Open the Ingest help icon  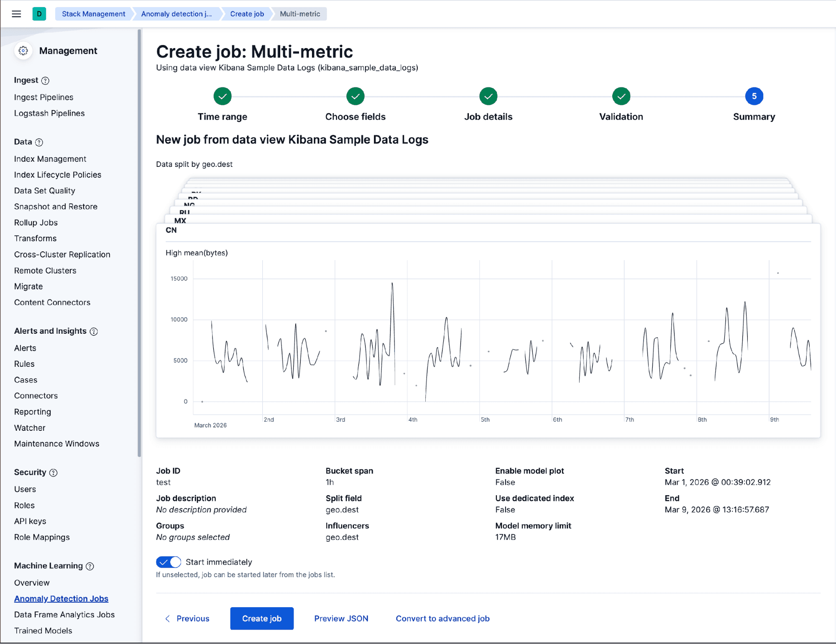click(x=46, y=80)
